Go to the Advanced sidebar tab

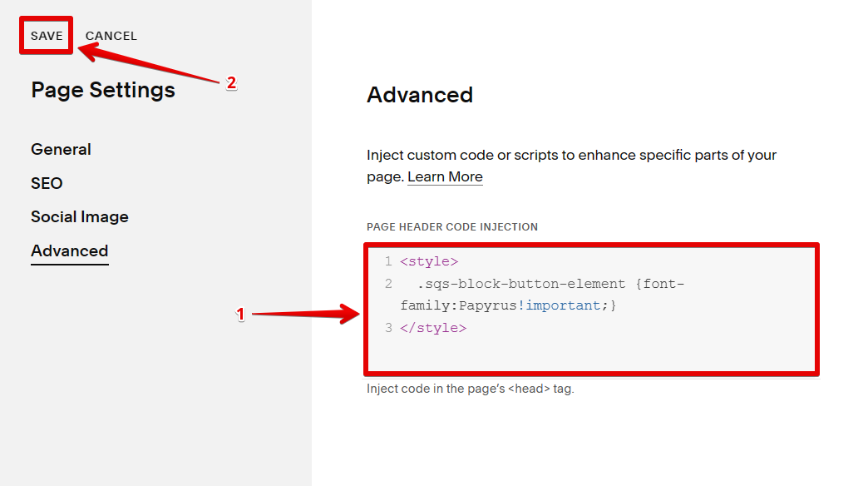70,250
